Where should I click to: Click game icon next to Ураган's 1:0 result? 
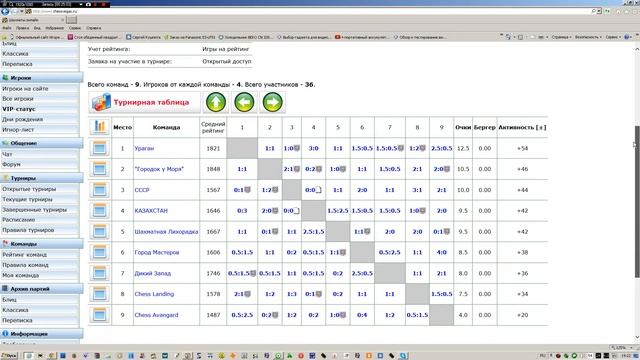297,148
